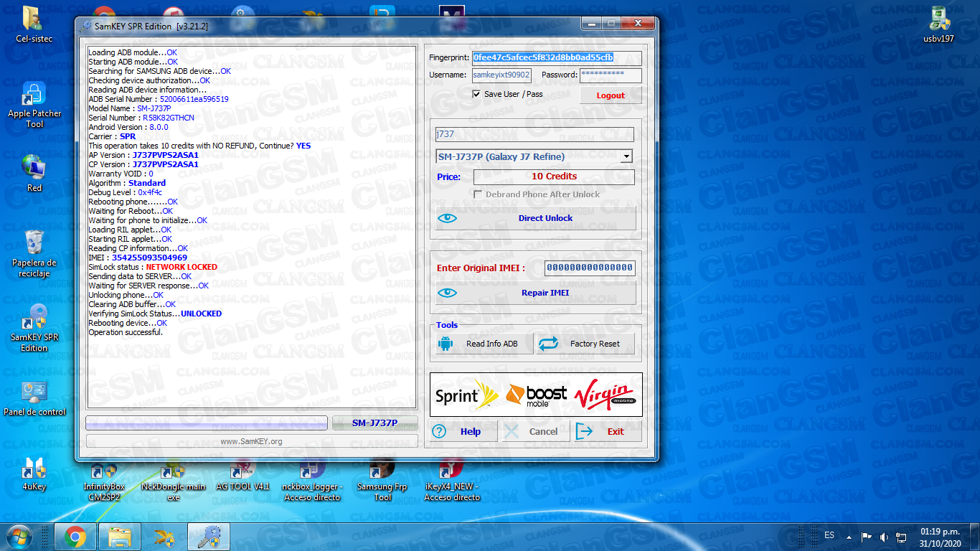The image size is (980, 551).
Task: Click NETWORK LOCKED status text
Action: 182,267
